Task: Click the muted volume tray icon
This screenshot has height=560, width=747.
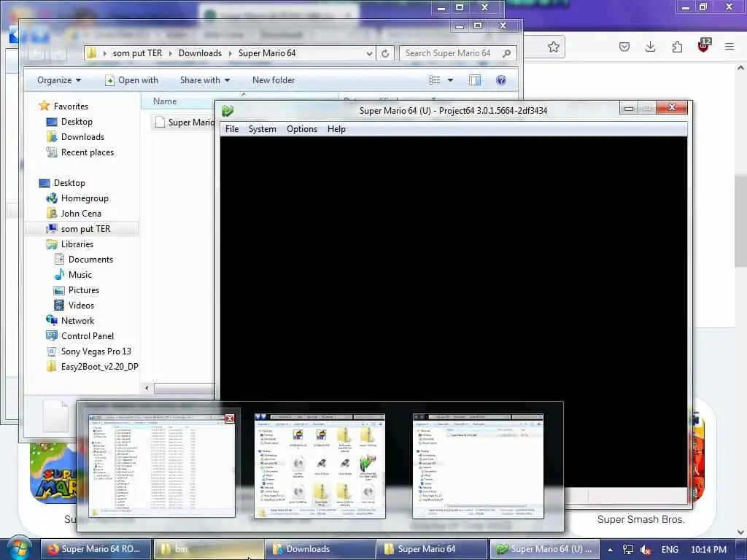Action: tap(646, 550)
